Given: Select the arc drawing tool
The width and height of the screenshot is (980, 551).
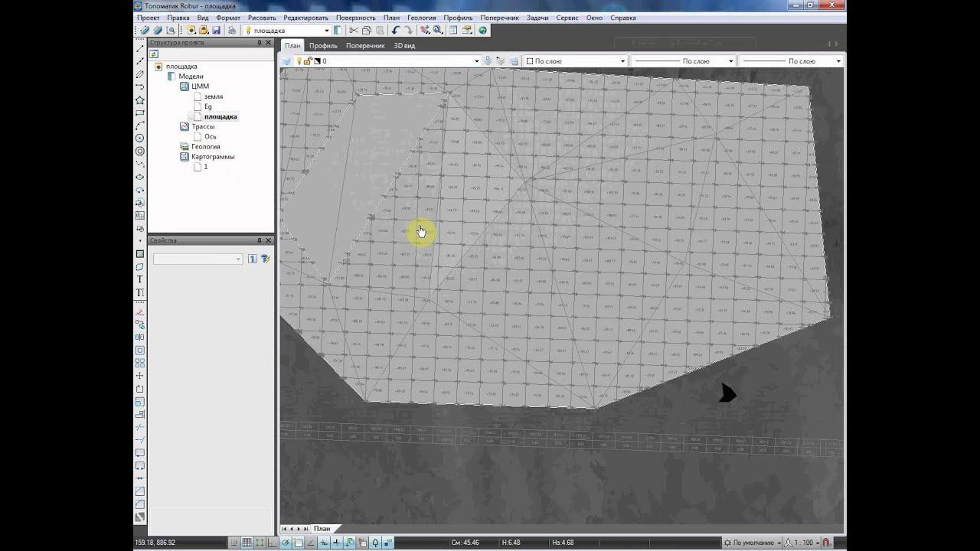Looking at the screenshot, I should (x=139, y=126).
